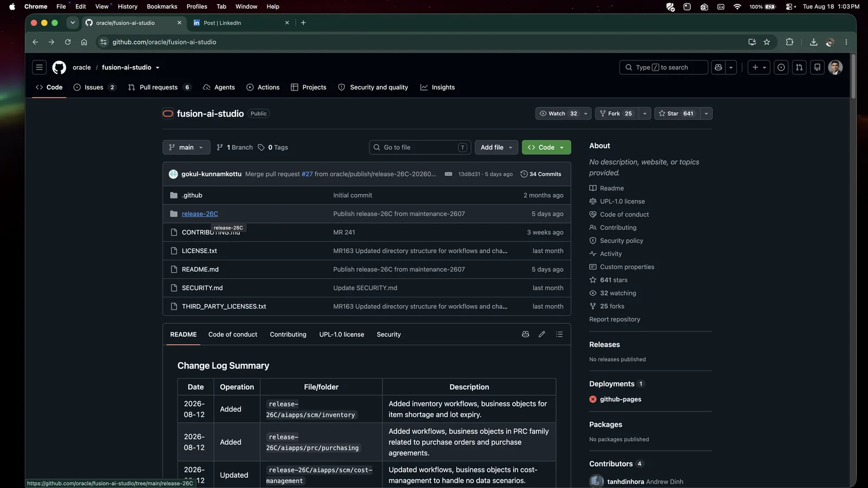868x488 pixels.
Task: Expand Fork options dropdown arrow
Action: (644, 113)
